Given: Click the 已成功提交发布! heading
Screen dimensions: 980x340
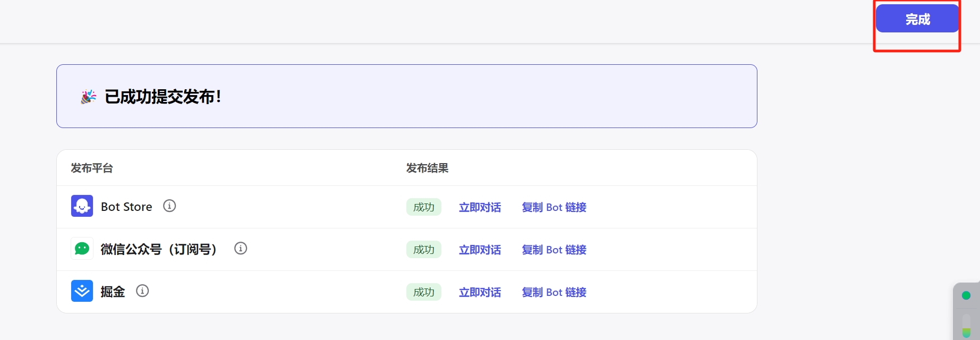Looking at the screenshot, I should click(163, 97).
